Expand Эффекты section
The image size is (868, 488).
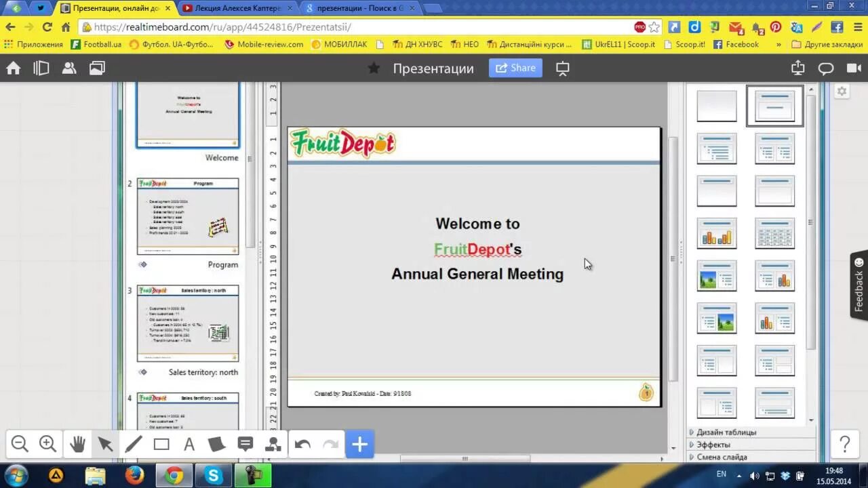click(x=713, y=445)
